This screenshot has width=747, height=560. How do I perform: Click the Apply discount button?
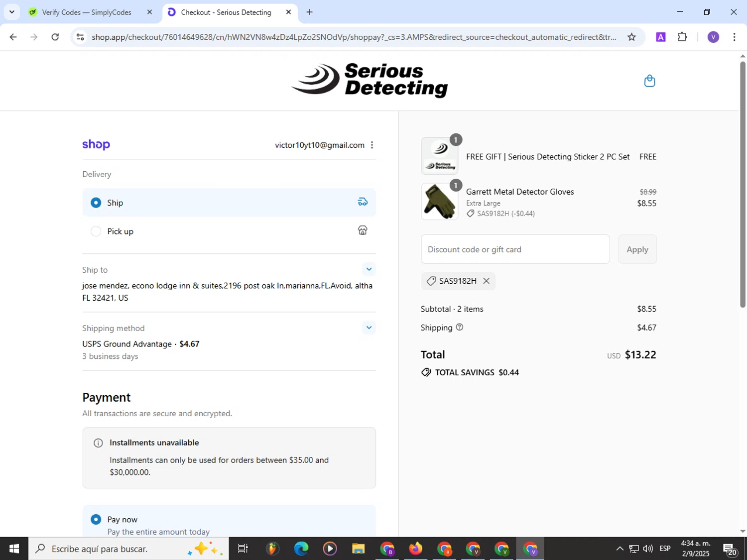(637, 249)
